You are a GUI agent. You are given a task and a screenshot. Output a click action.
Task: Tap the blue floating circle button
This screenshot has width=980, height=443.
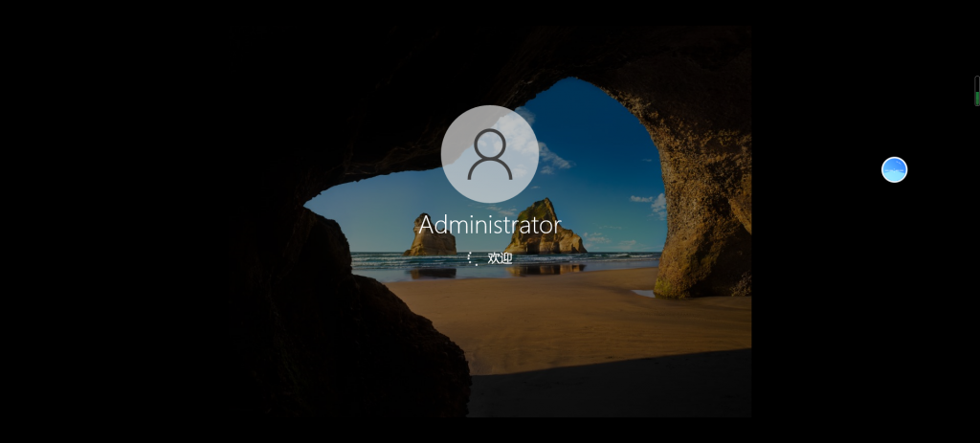pos(894,169)
